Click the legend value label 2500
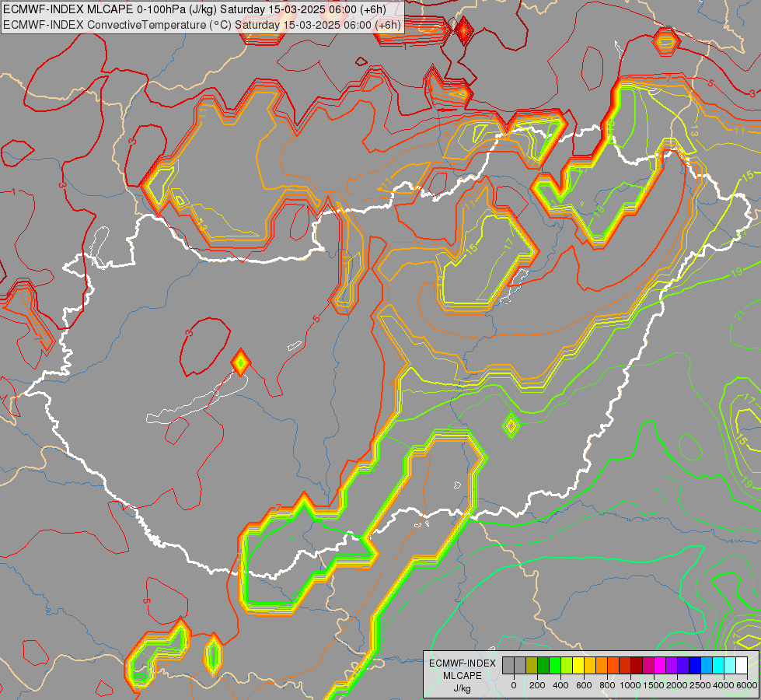 700,685
